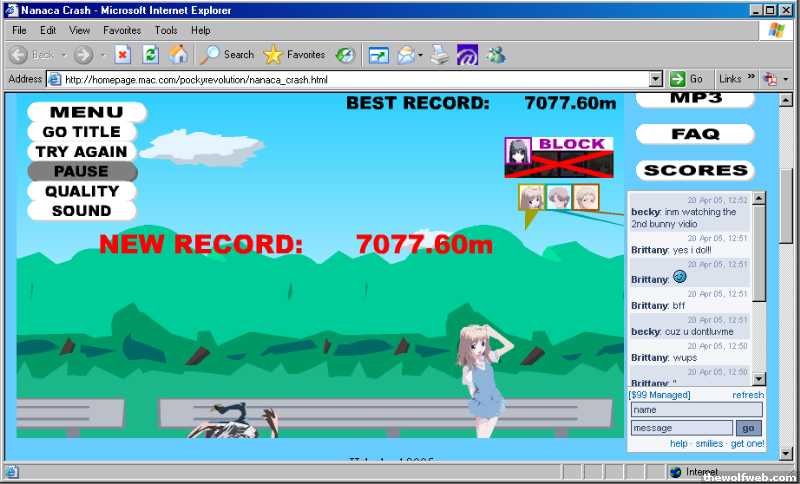Viewport: 800px width, 484px height.
Task: Open the Favorites star button
Action: 294,55
